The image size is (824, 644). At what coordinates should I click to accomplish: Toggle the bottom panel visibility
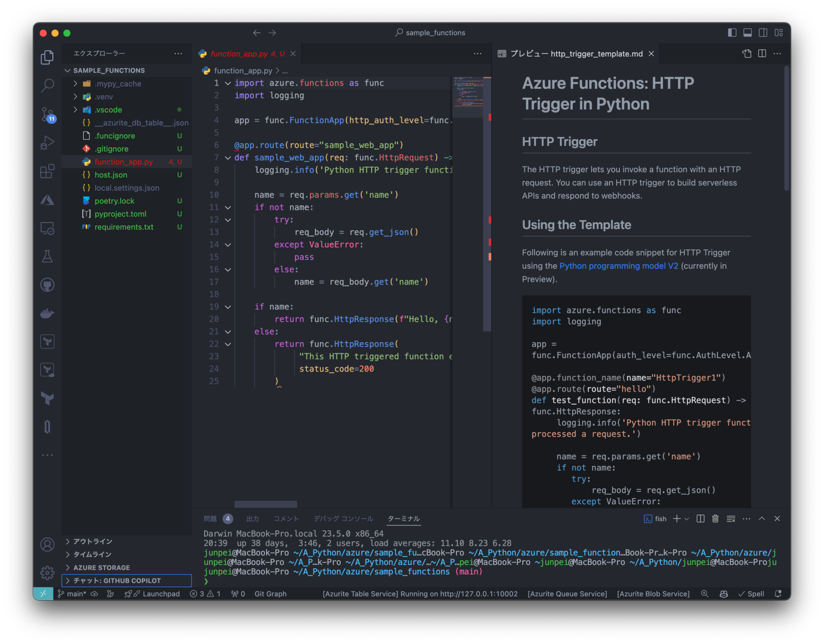coord(748,33)
